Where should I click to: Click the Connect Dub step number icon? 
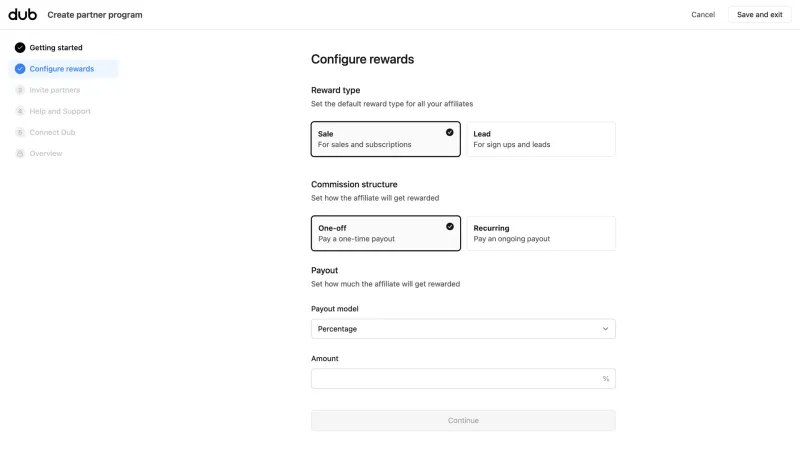click(20, 133)
